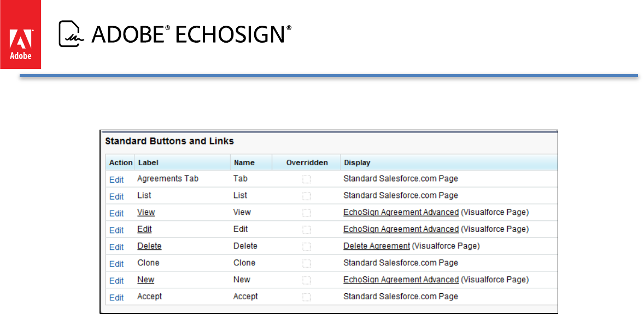Select 'Standard Salesforce.com Page' in Clone row
644x314 pixels.
click(x=400, y=263)
